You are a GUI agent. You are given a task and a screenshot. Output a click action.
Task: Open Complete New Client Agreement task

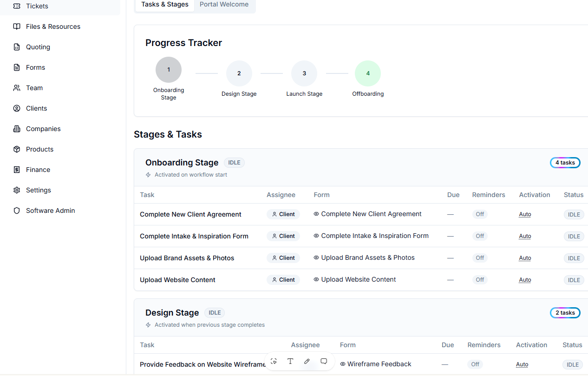coord(190,214)
